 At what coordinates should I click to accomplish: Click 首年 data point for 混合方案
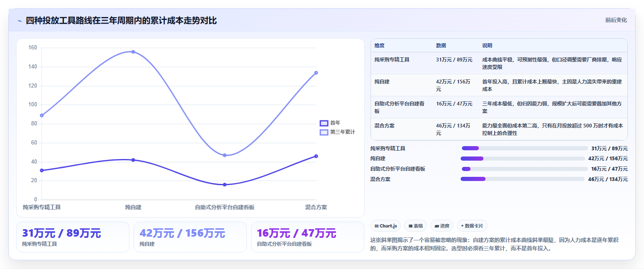point(316,156)
